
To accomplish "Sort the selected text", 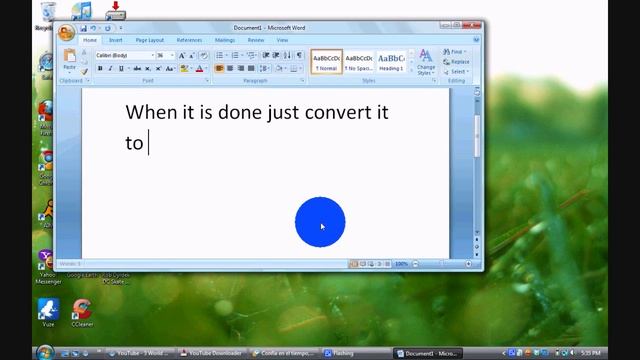I will pos(287,56).
